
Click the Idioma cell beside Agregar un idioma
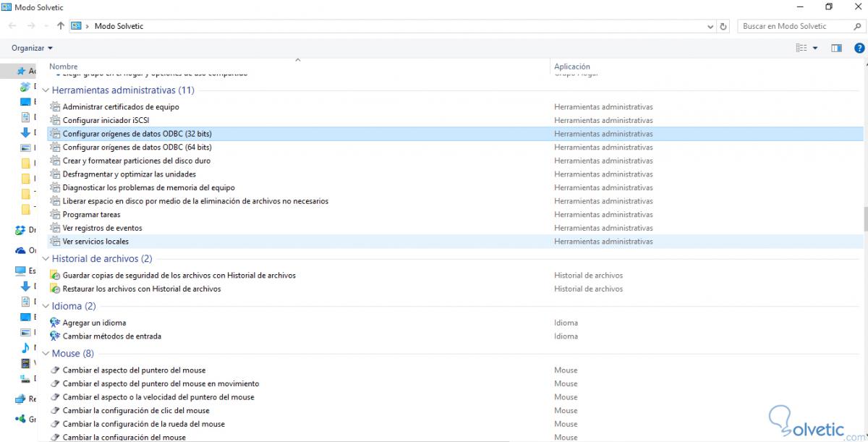(x=566, y=323)
